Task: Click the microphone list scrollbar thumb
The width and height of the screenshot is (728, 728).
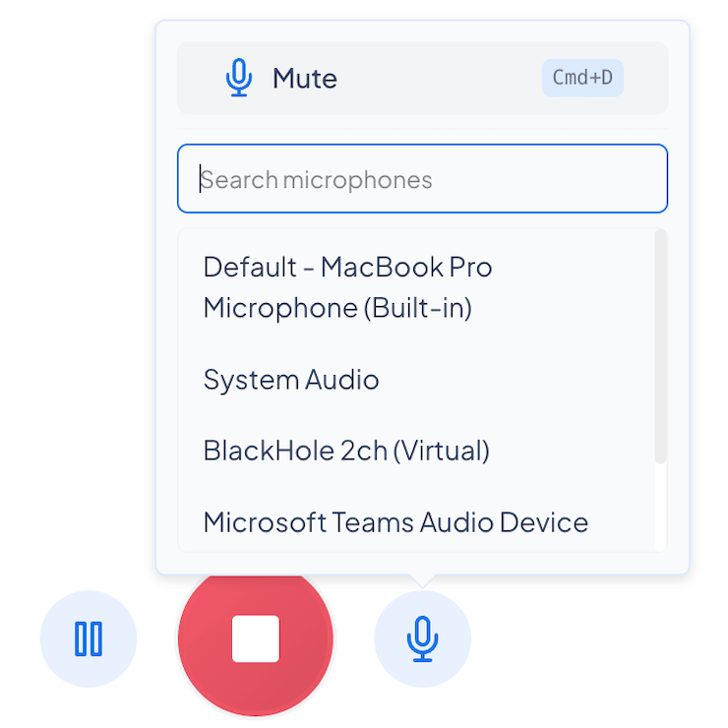Action: click(660, 346)
